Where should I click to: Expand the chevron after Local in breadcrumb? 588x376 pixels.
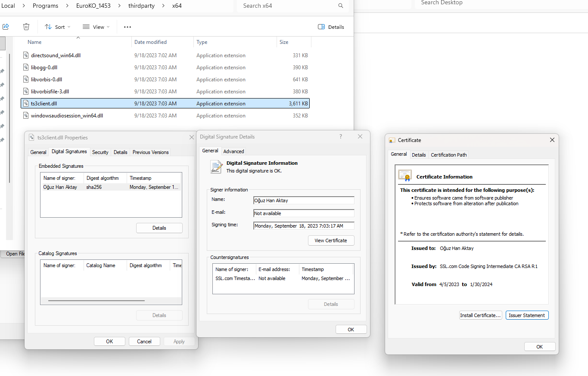point(24,6)
